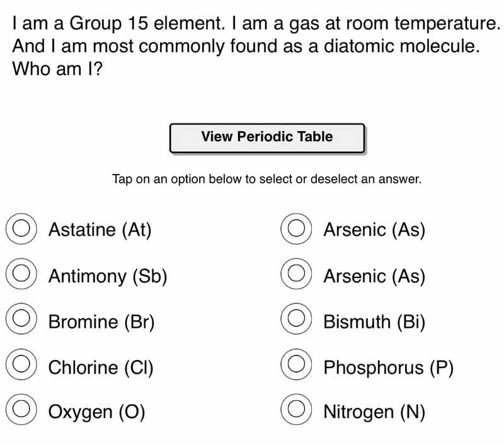
Task: Click the Bismuth (Bi) answer label text
Action: click(374, 321)
